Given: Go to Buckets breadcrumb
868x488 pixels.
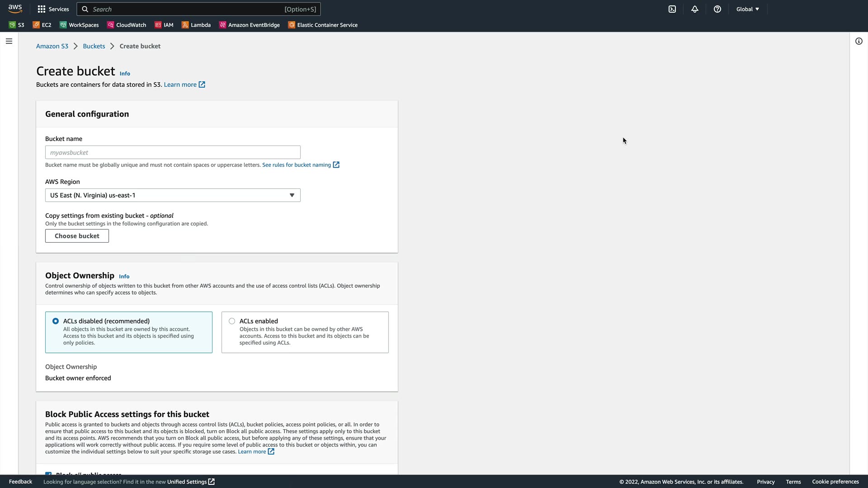Looking at the screenshot, I should tap(94, 46).
